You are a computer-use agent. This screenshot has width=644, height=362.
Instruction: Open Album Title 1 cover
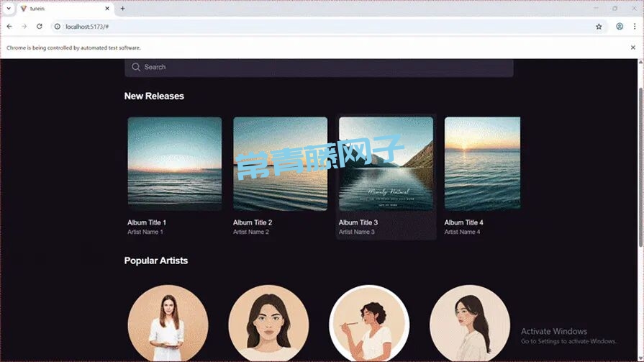click(x=174, y=163)
